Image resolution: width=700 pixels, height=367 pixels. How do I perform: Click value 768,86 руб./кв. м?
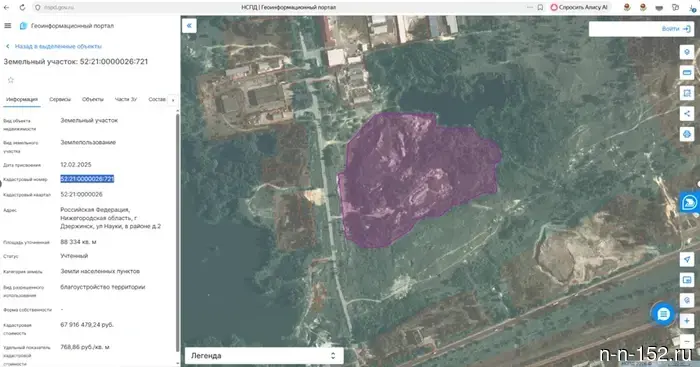[85, 347]
